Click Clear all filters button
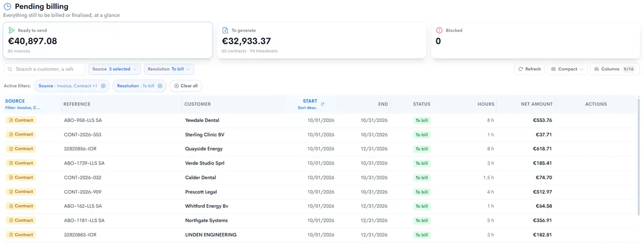 tap(186, 86)
